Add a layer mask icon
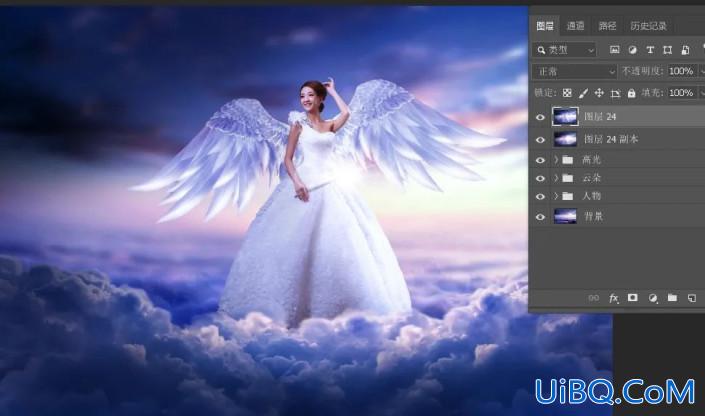The image size is (705, 416). [x=633, y=297]
